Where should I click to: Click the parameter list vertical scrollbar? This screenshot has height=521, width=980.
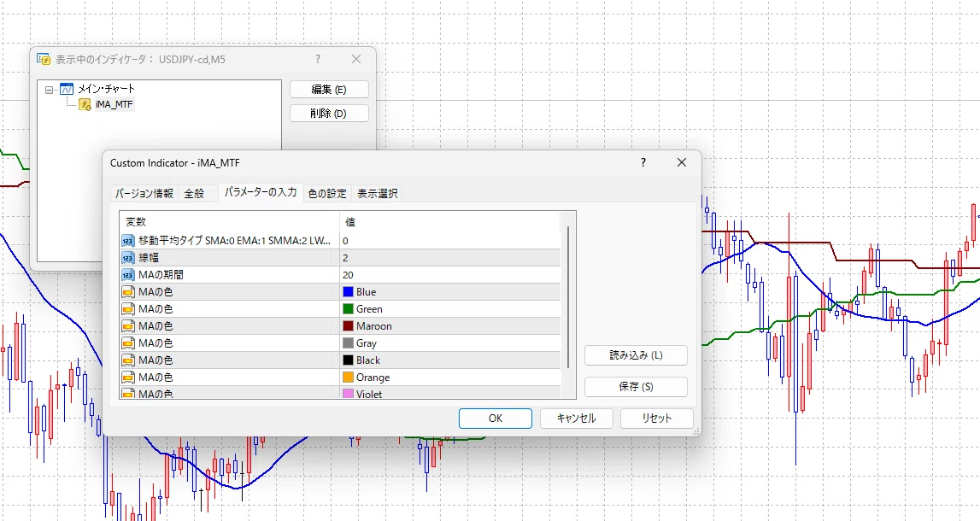(x=568, y=297)
